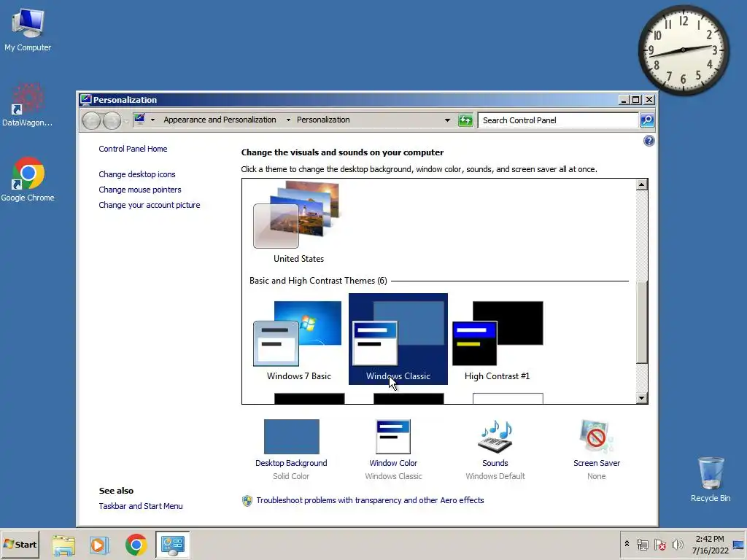Click the Personalization breadcrumb
This screenshot has height=560, width=747.
pos(323,120)
